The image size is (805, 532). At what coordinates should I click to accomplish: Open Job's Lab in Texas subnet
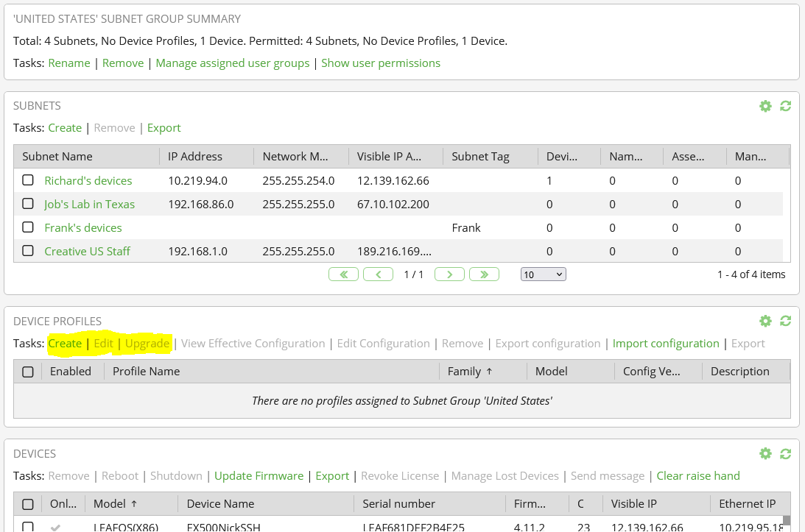tap(89, 204)
